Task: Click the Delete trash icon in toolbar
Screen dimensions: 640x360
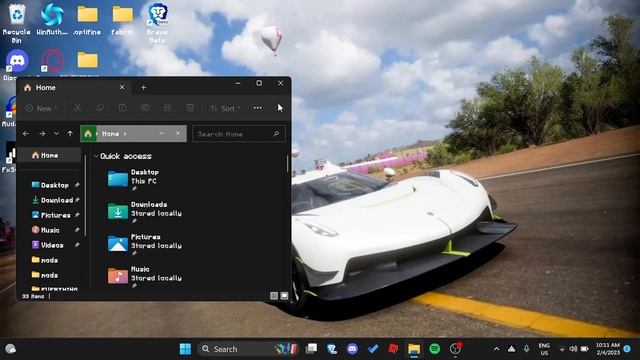Action: point(190,108)
